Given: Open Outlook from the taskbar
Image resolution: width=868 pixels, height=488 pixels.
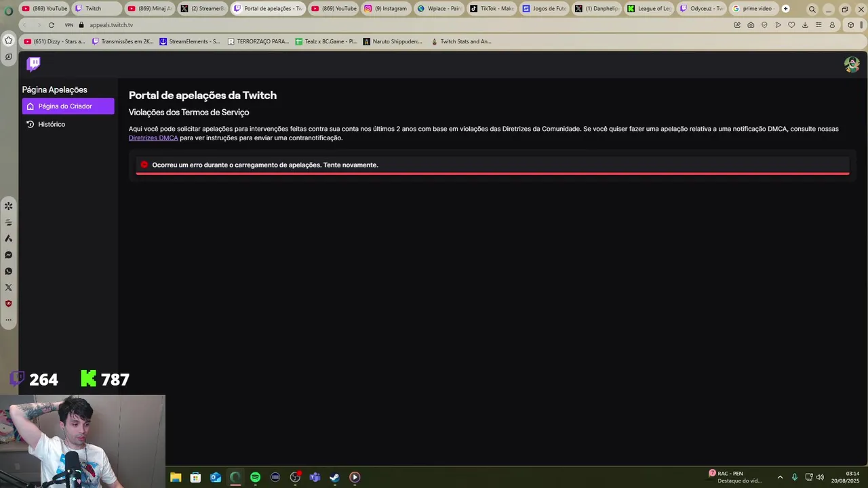Looking at the screenshot, I should coord(216,477).
